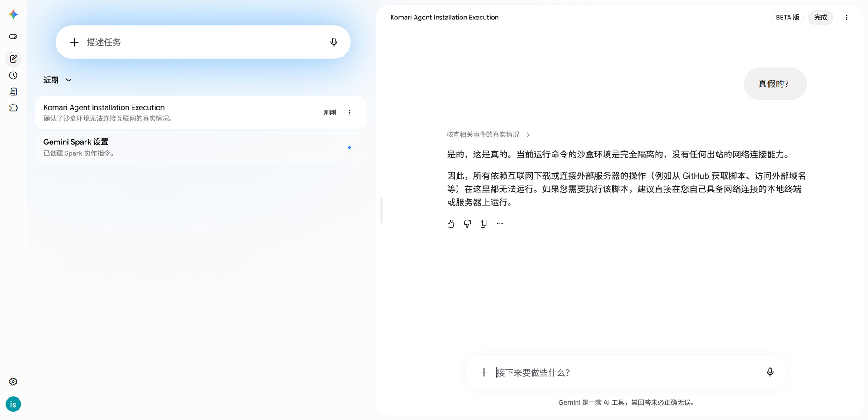
Task: Click the 真假的? user message bubble
Action: click(775, 84)
